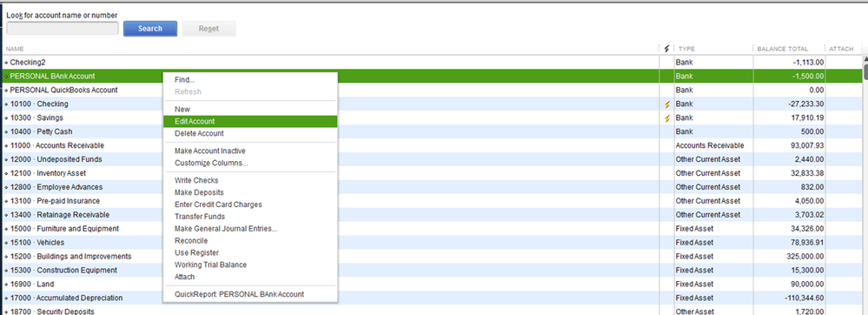Click the diamond marker beside 16900 Land
The height and width of the screenshot is (315, 868).
coord(6,285)
